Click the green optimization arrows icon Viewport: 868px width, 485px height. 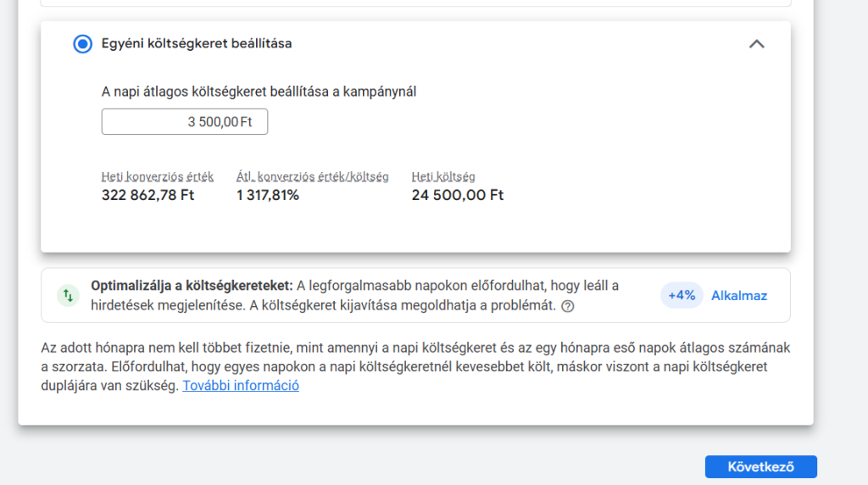tap(66, 296)
